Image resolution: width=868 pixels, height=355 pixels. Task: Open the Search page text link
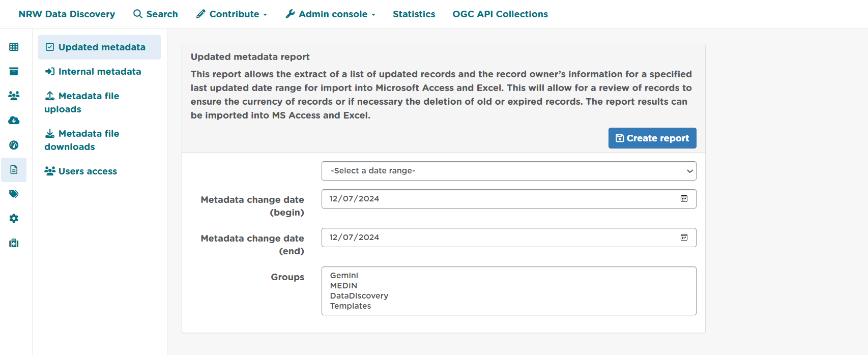(162, 14)
